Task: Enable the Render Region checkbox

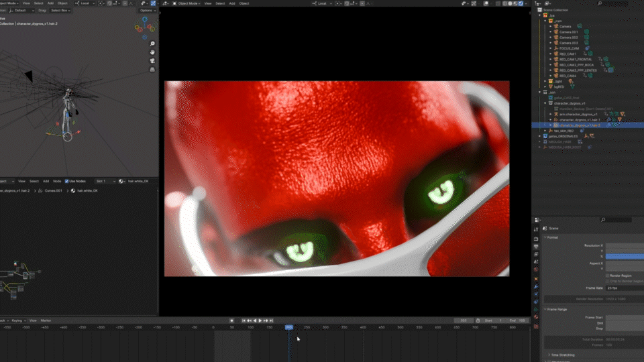Action: point(608,276)
